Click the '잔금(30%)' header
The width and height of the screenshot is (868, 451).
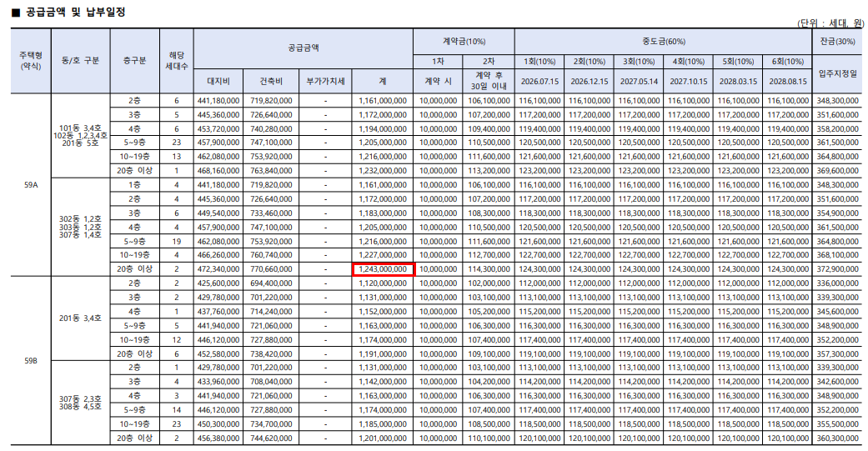[x=837, y=42]
